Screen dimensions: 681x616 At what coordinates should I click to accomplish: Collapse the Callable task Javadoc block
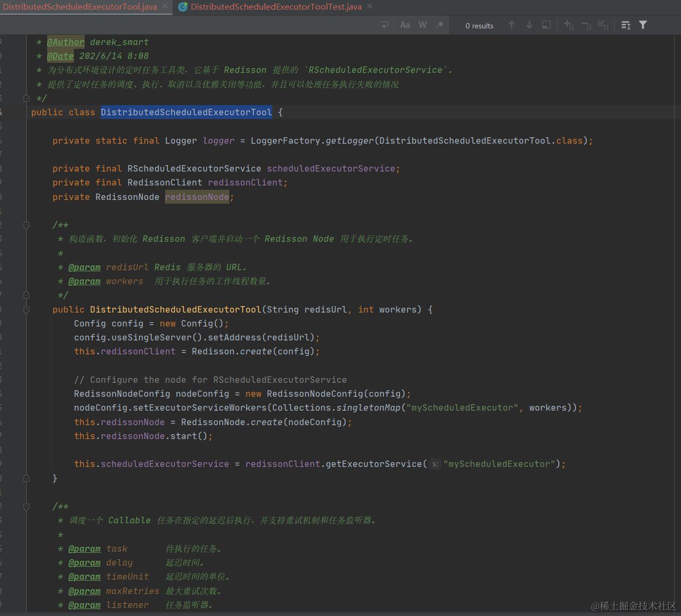[26, 507]
